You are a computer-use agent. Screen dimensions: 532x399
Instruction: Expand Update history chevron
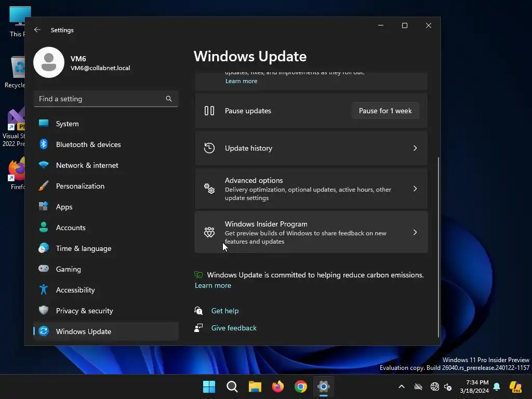tap(415, 148)
